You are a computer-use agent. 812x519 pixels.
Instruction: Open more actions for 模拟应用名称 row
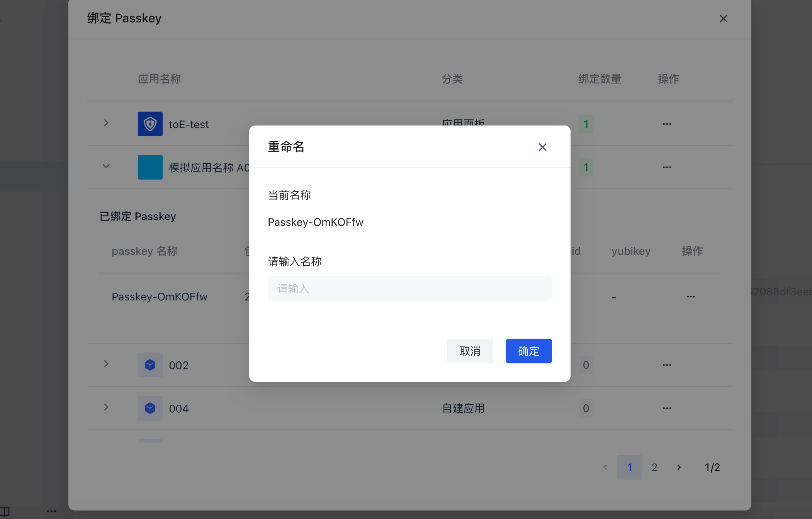[667, 167]
